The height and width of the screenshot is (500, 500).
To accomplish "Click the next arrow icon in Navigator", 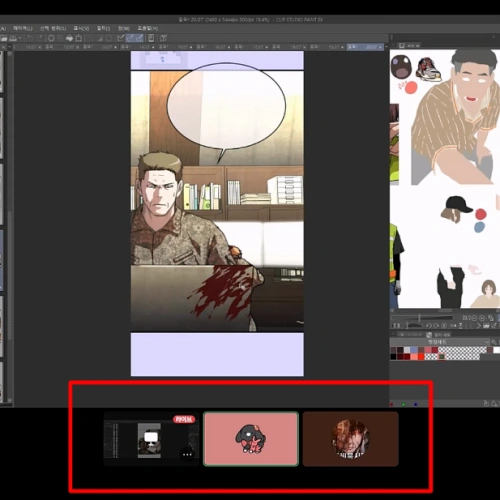I will (x=479, y=325).
